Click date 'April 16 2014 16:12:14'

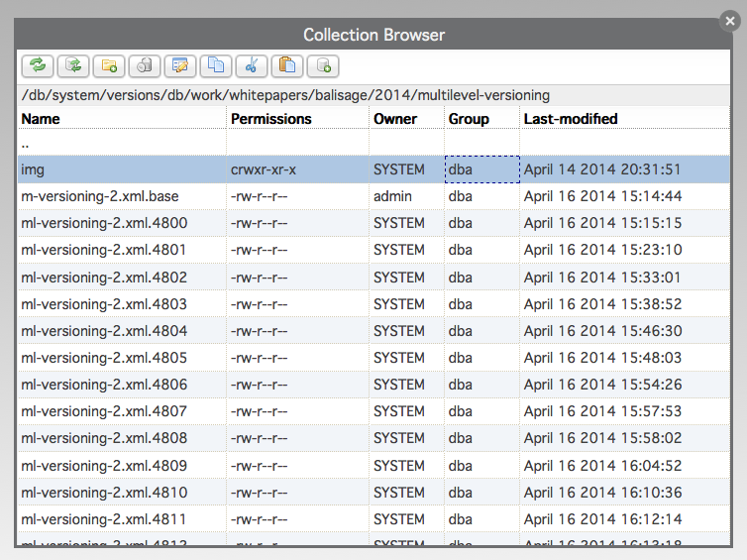(602, 519)
